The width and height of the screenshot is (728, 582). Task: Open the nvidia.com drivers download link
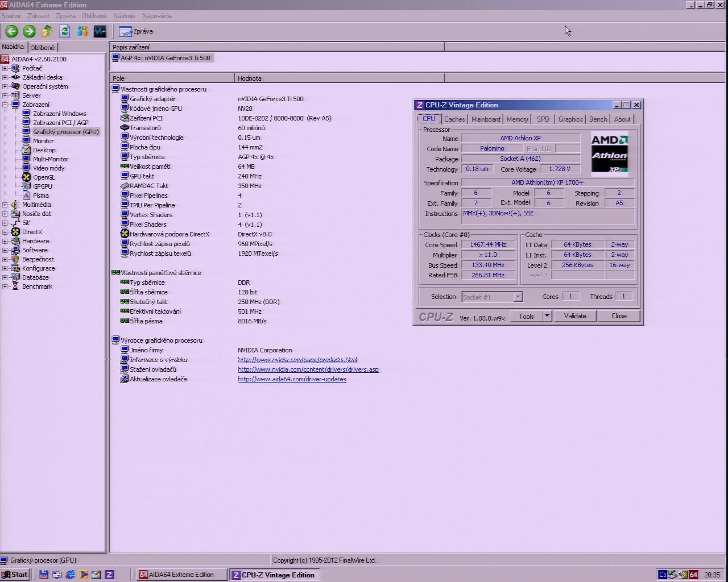[308, 369]
